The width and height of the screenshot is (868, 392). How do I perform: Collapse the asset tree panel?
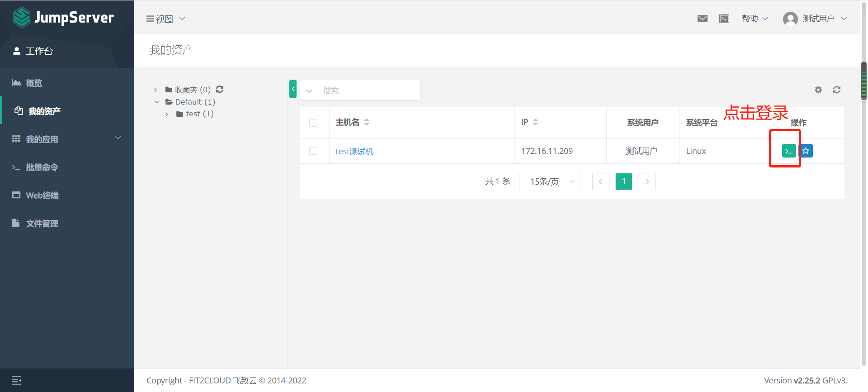point(293,89)
